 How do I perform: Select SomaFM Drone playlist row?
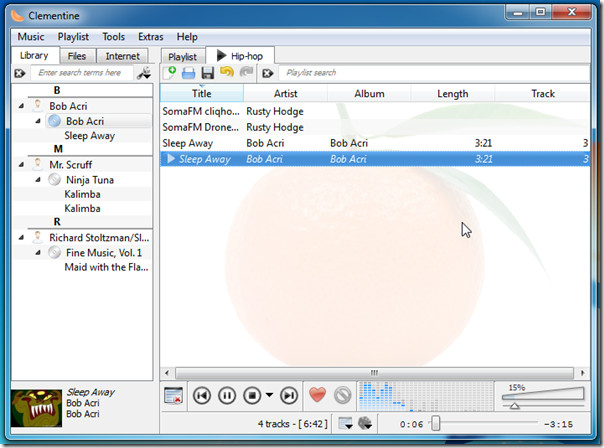click(x=375, y=127)
